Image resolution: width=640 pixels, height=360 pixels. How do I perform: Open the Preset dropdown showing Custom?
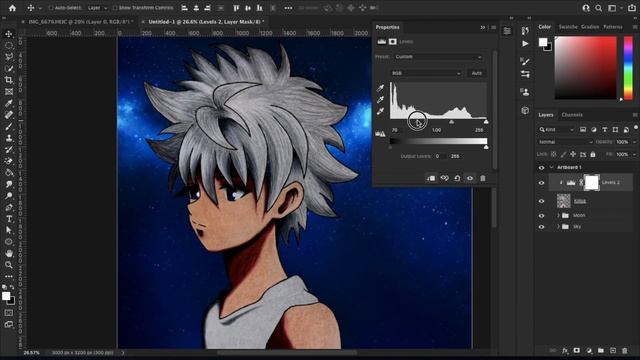(438, 57)
